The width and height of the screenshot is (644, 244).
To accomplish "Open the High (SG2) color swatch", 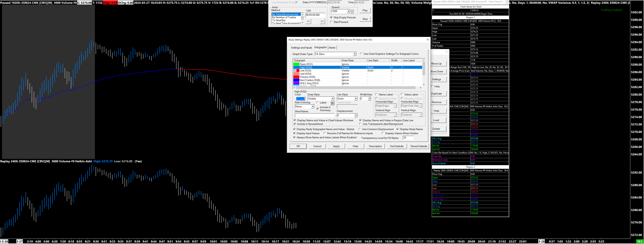I will click(x=300, y=99).
